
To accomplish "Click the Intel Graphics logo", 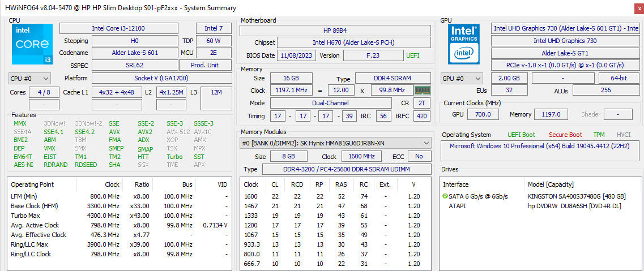I will (x=464, y=44).
